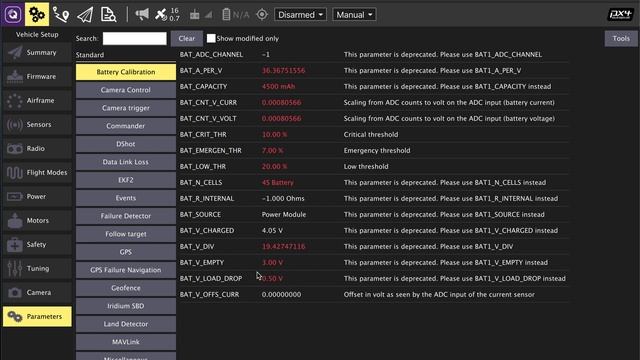
Task: Select the BAT_CNT_V_CURR parameter name
Action: pos(208,102)
